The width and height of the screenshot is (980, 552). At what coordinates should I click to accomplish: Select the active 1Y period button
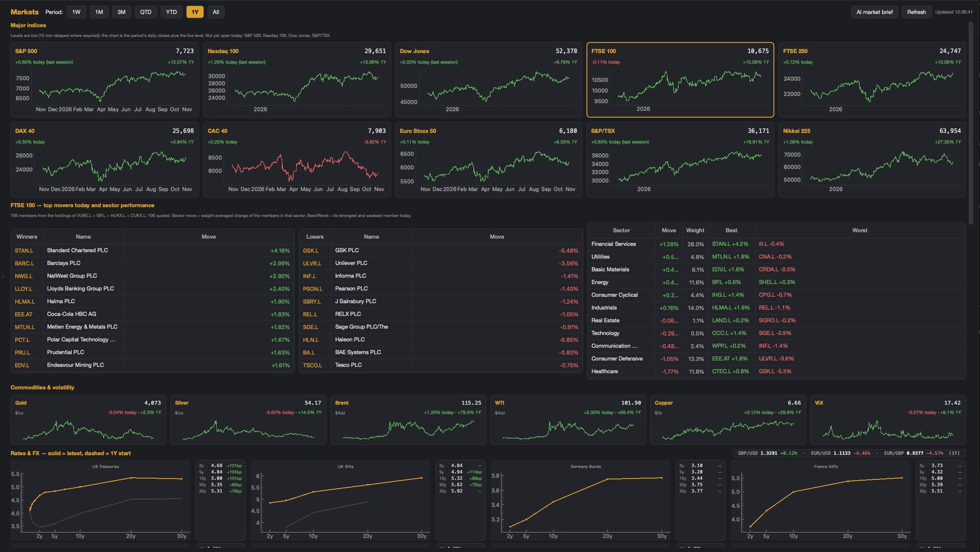(195, 12)
